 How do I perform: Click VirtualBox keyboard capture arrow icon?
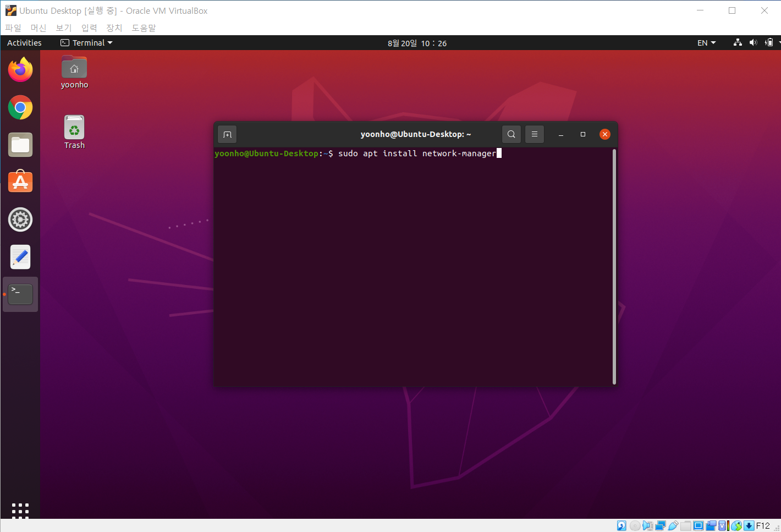click(749, 525)
